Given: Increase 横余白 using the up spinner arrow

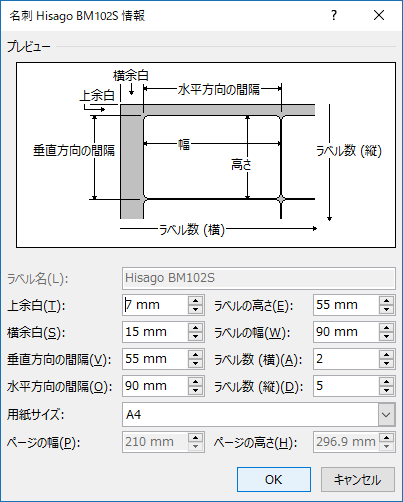Looking at the screenshot, I should click(195, 327).
